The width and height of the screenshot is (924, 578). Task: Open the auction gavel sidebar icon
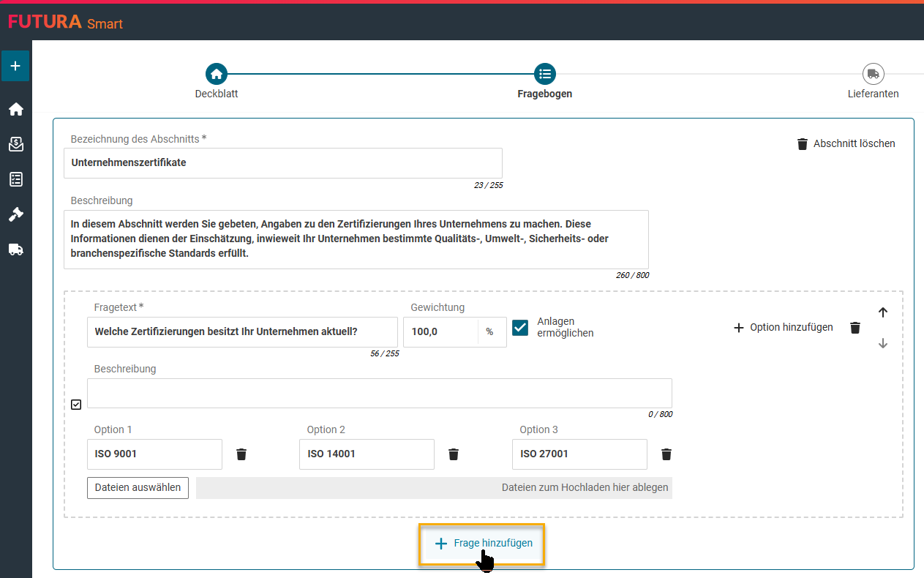(15, 214)
